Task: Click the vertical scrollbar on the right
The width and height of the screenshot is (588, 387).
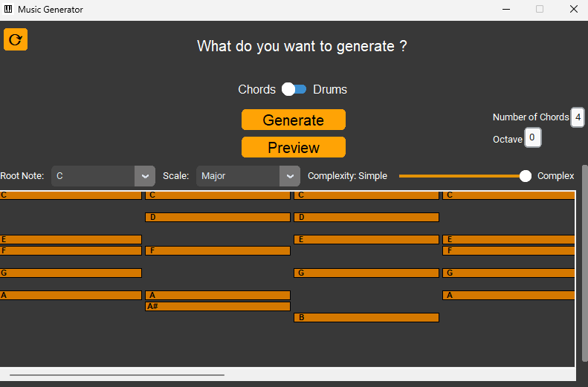Action: coord(584,263)
